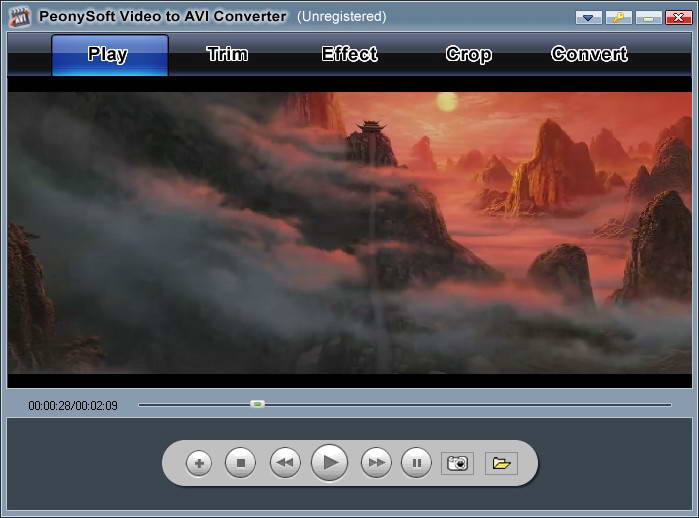Pause the video
Image resolution: width=699 pixels, height=518 pixels.
pyautogui.click(x=416, y=463)
